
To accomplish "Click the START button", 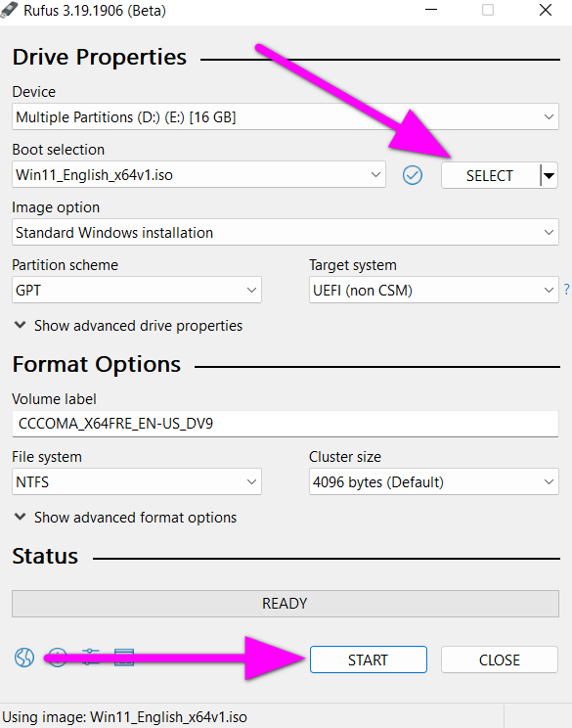I will [x=369, y=660].
